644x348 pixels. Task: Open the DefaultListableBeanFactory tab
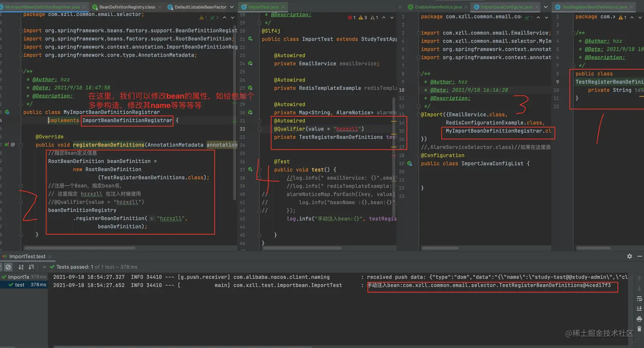tap(197, 7)
